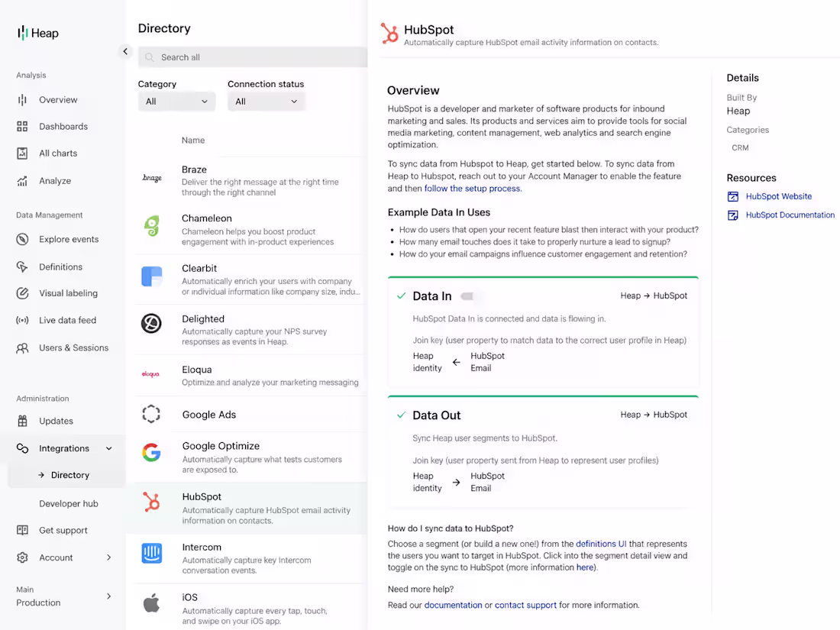This screenshot has height=630, width=840.
Task: Expand the Main Production environment switcher
Action: [108, 596]
